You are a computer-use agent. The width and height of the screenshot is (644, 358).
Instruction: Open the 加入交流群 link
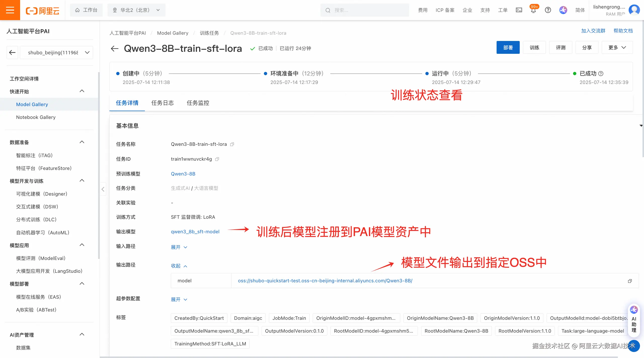pos(593,31)
